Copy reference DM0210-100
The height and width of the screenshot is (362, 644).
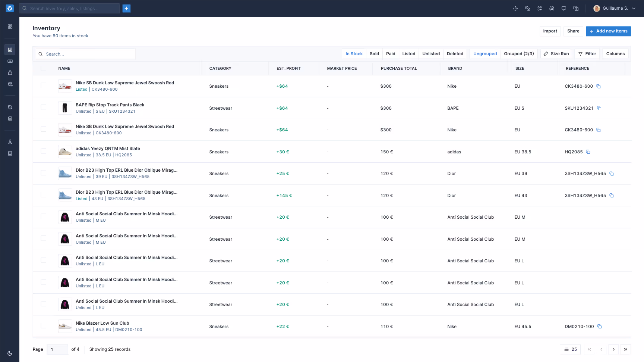[x=600, y=327]
